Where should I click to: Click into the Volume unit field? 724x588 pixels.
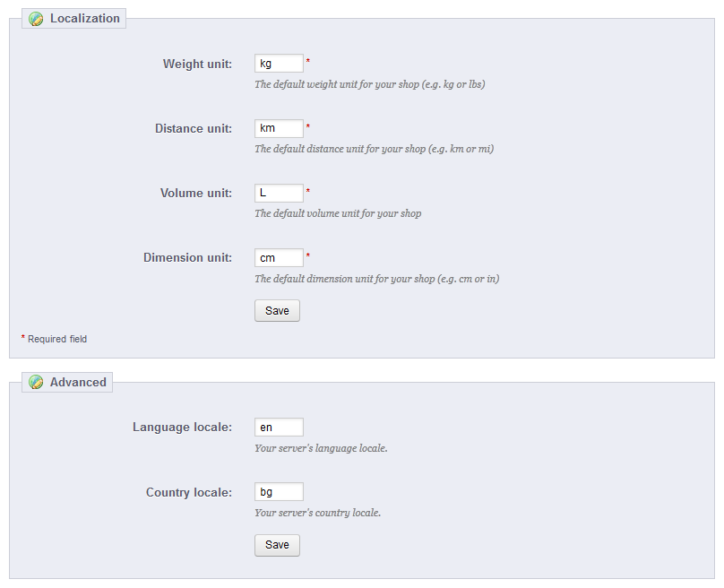point(279,193)
